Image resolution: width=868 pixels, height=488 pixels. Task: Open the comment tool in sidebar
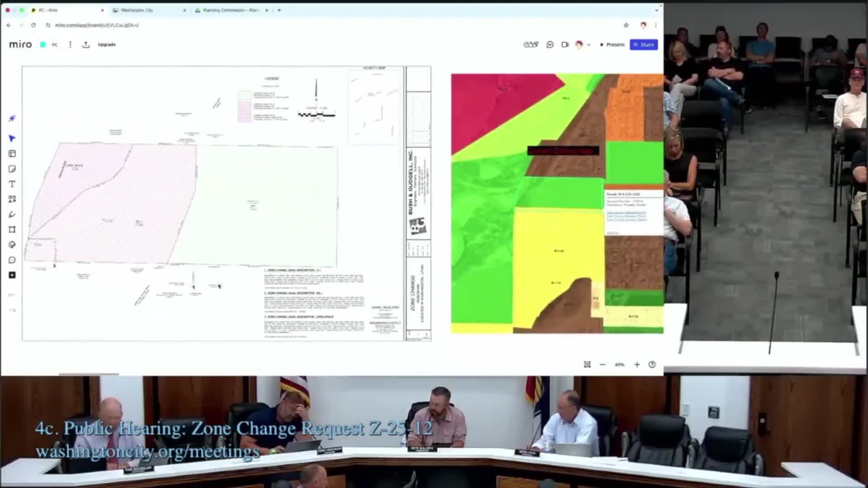tap(12, 260)
